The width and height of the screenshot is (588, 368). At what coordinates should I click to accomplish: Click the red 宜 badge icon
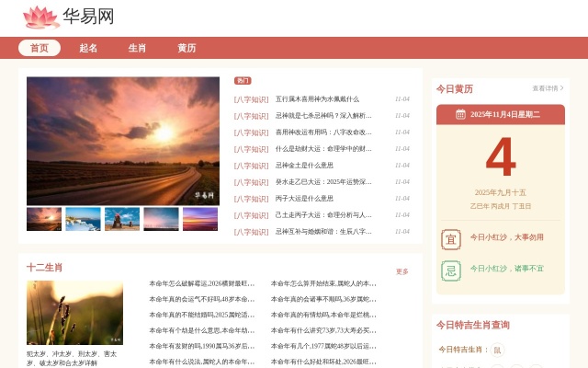coord(450,237)
